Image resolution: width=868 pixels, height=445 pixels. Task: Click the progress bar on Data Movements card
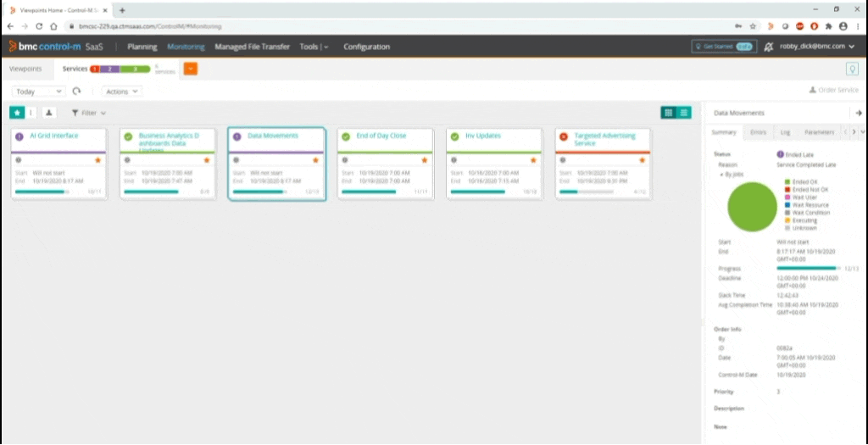pos(261,192)
